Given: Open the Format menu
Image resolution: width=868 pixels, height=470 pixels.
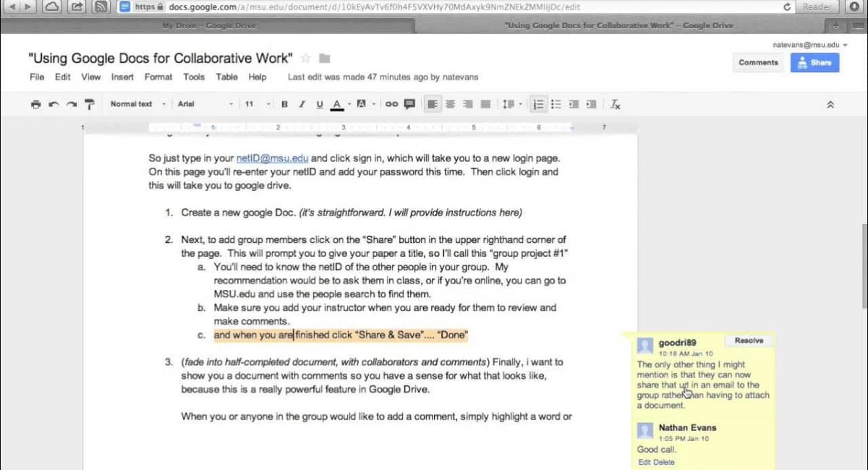Looking at the screenshot, I should click(x=158, y=77).
